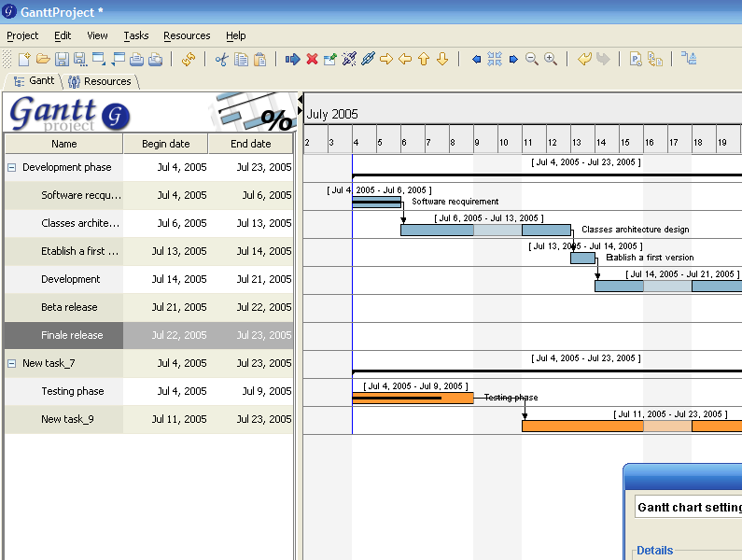The image size is (742, 560).
Task: Click the Details link in settings dialog
Action: coord(654,551)
